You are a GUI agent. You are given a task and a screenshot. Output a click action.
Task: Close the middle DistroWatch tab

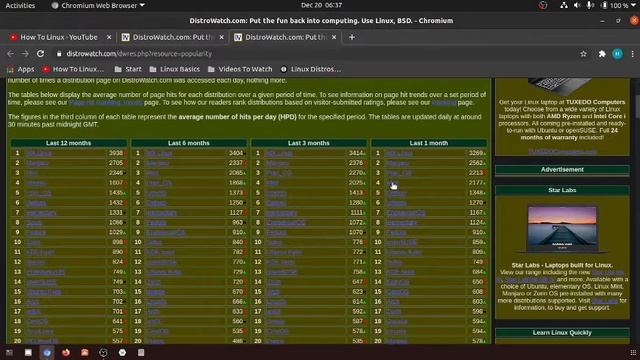click(221, 37)
